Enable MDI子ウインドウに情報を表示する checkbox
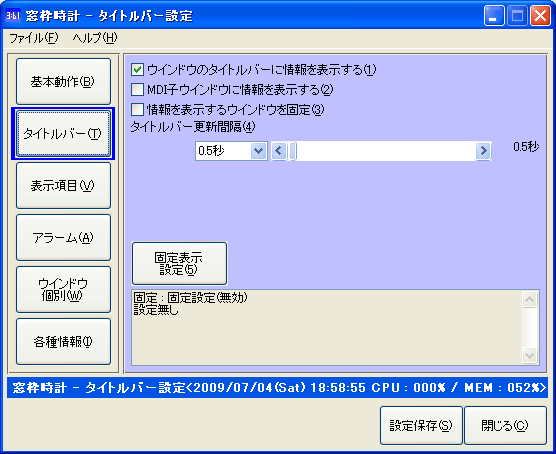The width and height of the screenshot is (556, 454). click(x=138, y=89)
